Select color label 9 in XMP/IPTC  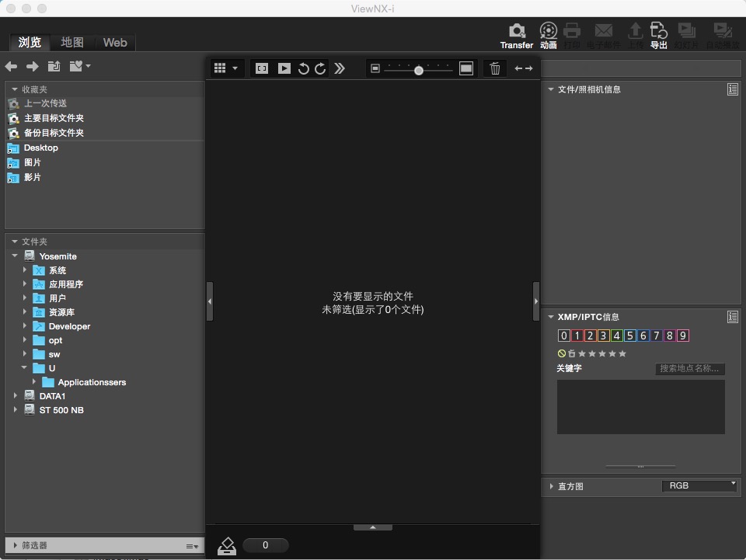tap(683, 336)
